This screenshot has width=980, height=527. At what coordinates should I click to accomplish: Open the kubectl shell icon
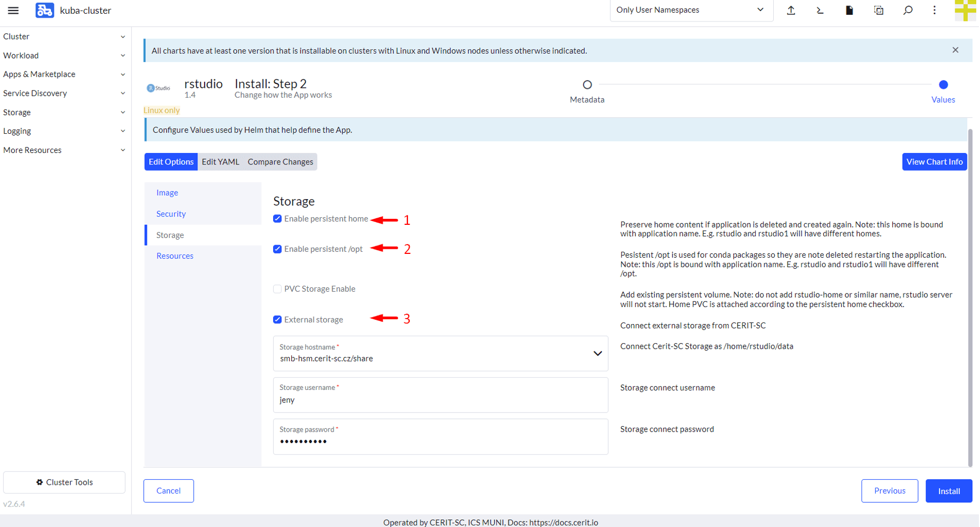[x=820, y=10]
